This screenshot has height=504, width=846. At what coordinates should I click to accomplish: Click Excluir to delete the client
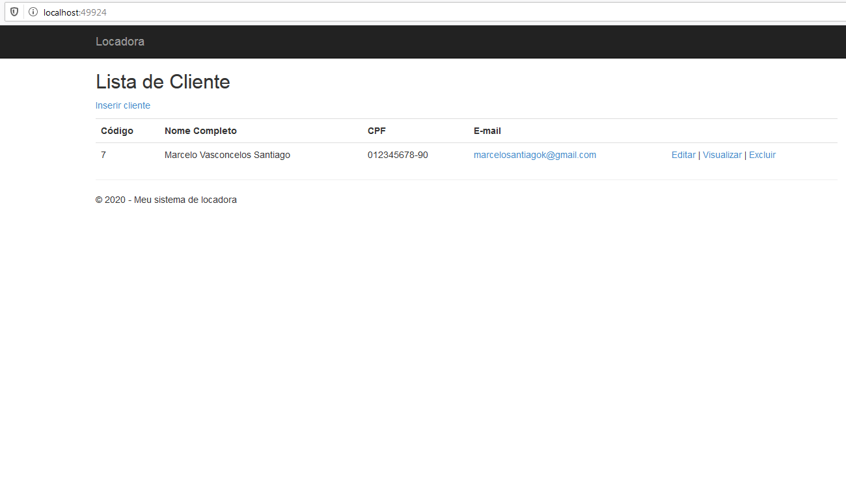pyautogui.click(x=761, y=155)
